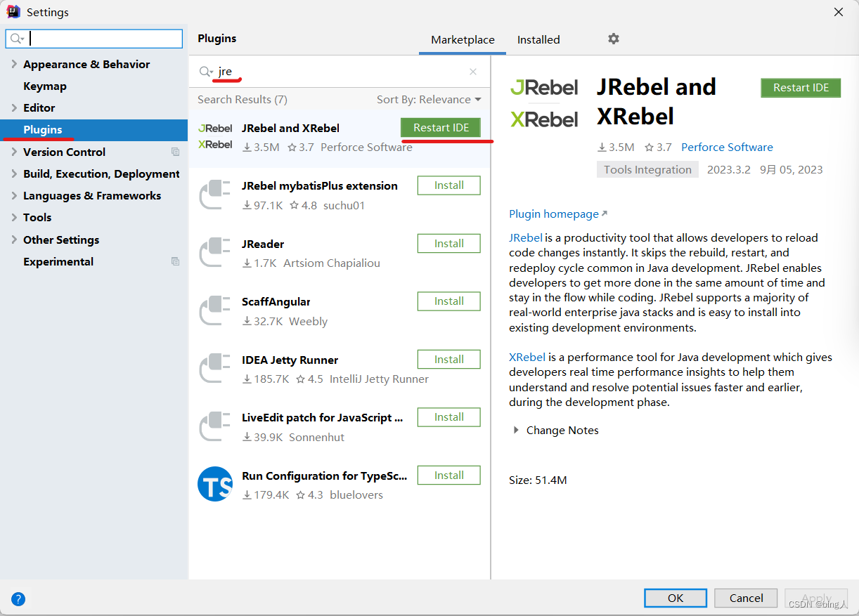Open the Sort By Relevance dropdown
This screenshot has height=616, width=859.
(429, 100)
